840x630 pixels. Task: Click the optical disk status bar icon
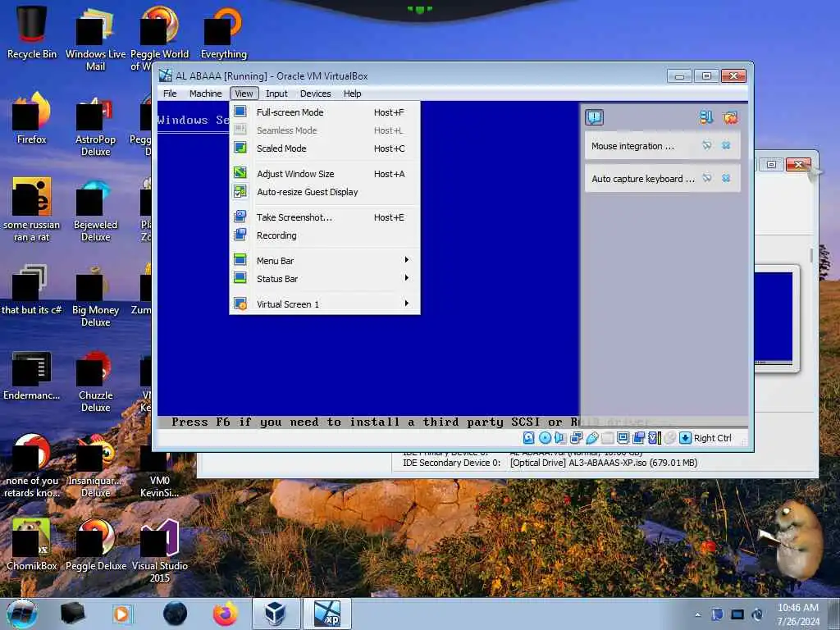coord(545,438)
